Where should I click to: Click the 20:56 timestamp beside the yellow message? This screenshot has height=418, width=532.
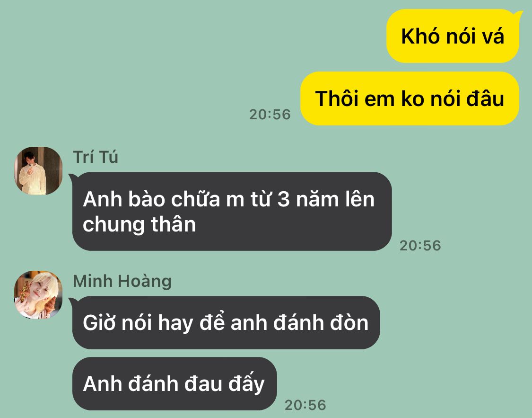coord(270,115)
